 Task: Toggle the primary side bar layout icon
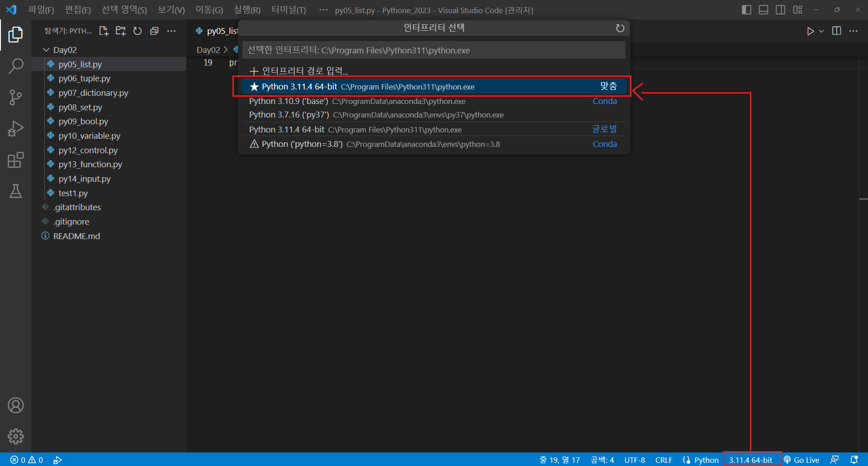pyautogui.click(x=747, y=10)
